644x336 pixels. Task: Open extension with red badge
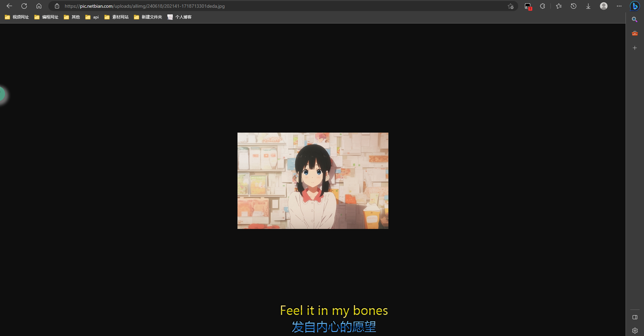click(528, 6)
